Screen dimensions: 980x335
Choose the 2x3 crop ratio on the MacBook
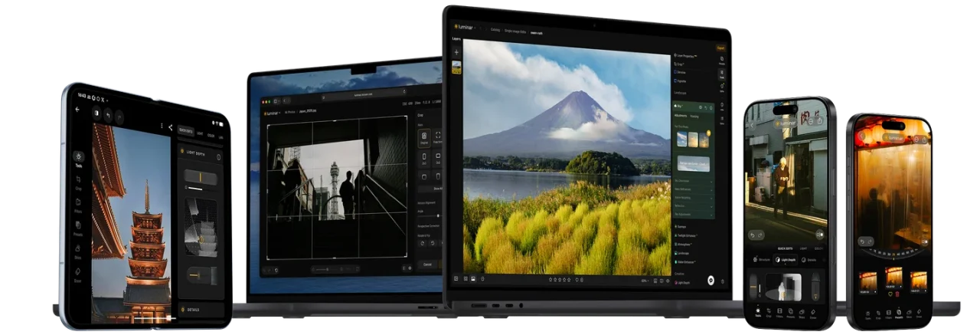click(x=424, y=157)
